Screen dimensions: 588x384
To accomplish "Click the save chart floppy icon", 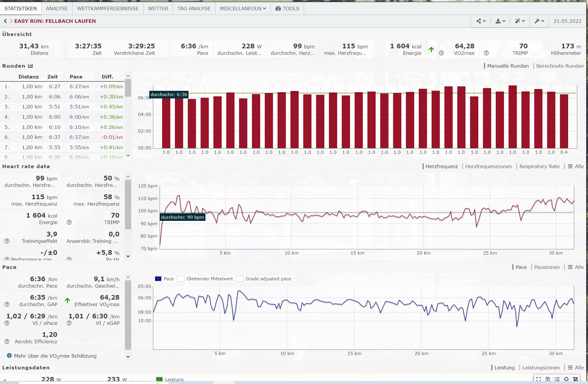I will (x=548, y=379).
